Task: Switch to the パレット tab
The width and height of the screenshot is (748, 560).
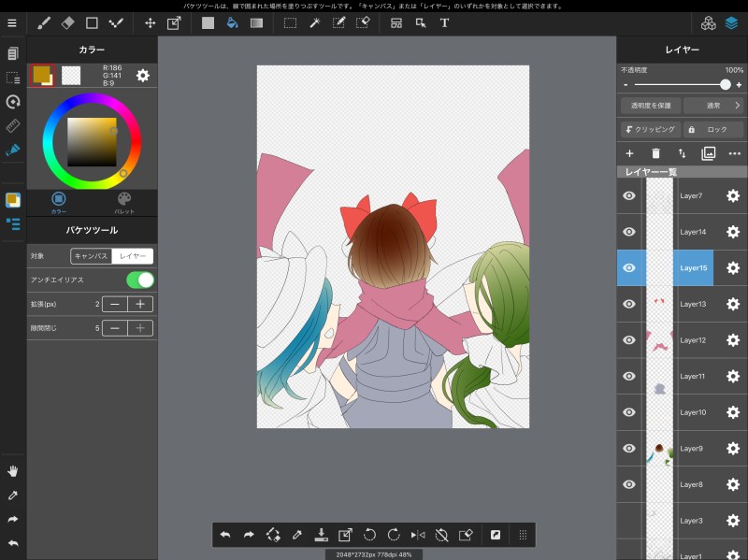Action: [124, 203]
